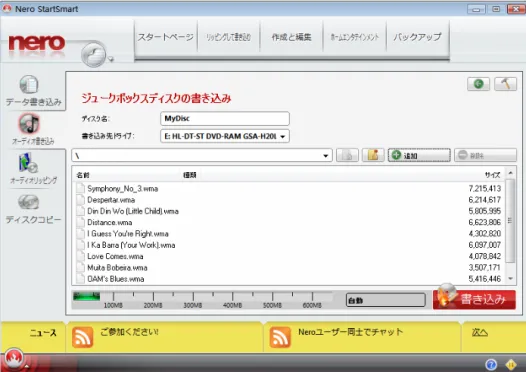Click size value 7,215,413
This screenshot has height=372, width=526.
tap(485, 189)
